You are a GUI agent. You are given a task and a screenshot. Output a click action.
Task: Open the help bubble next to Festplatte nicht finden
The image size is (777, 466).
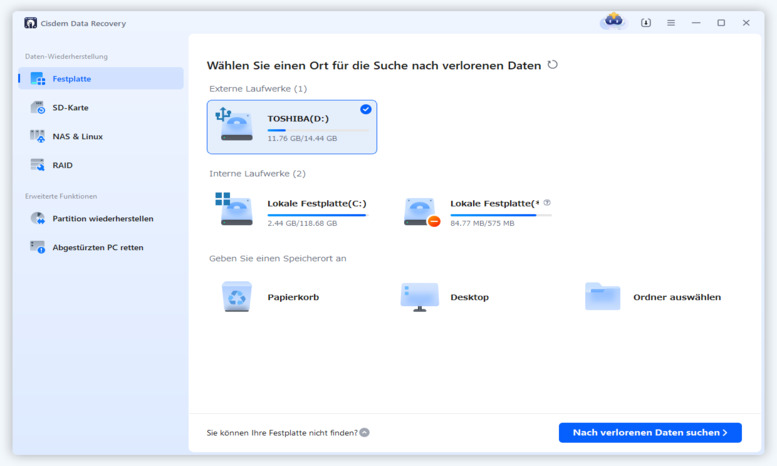click(364, 432)
